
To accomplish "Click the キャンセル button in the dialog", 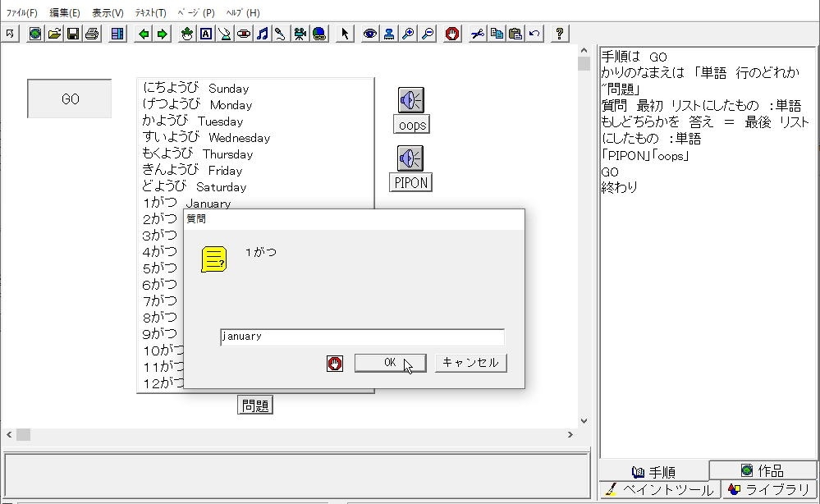I will click(470, 363).
